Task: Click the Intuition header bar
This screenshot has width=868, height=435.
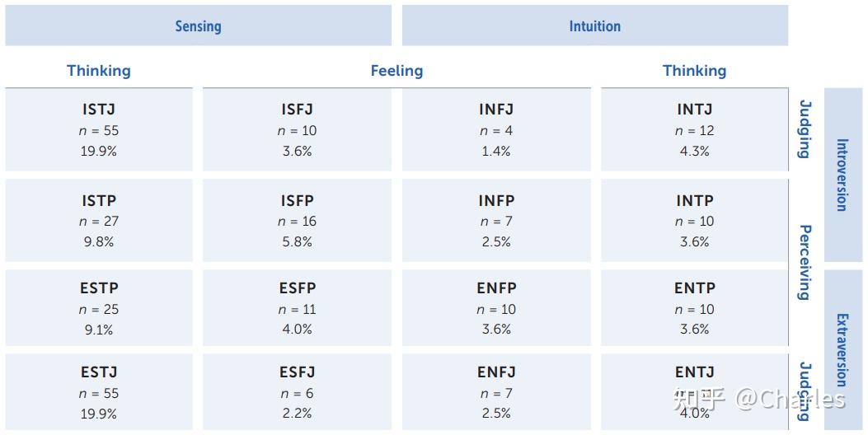Action: (594, 26)
